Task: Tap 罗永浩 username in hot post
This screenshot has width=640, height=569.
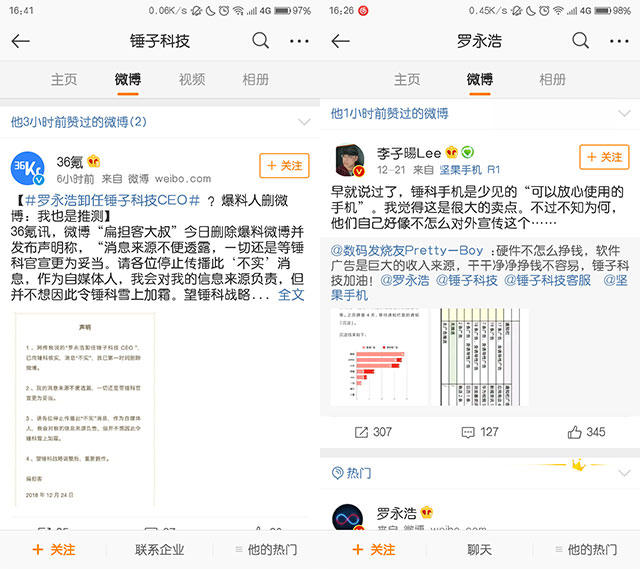Action: [397, 513]
